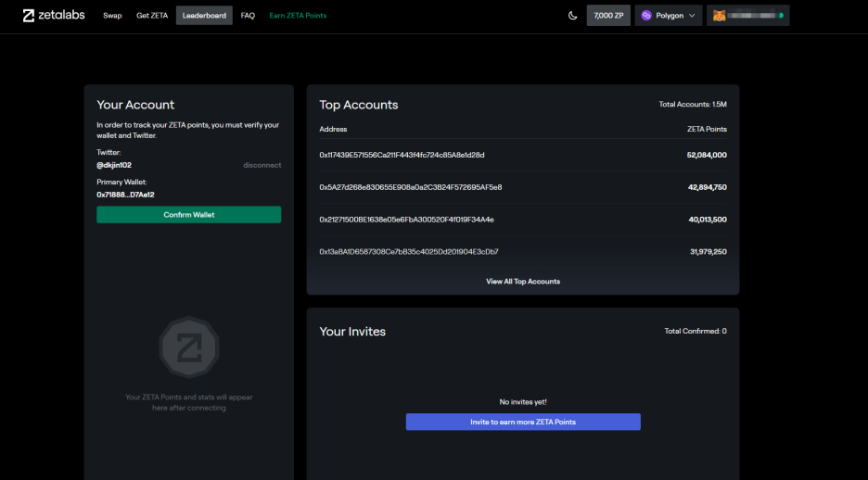Image resolution: width=868 pixels, height=480 pixels.
Task: Click the zetalabs logo icon
Action: click(29, 16)
